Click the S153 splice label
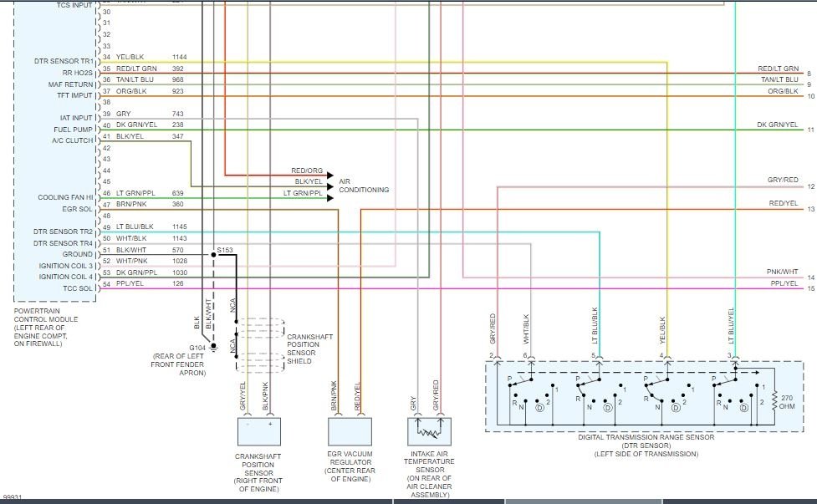The image size is (817, 504). [x=225, y=250]
